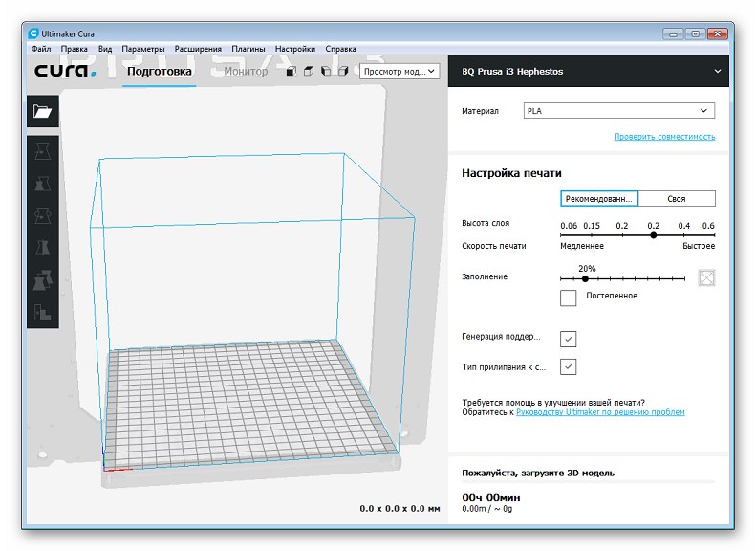The image size is (756, 551).
Task: Switch to right side camera view icon
Action: click(343, 72)
